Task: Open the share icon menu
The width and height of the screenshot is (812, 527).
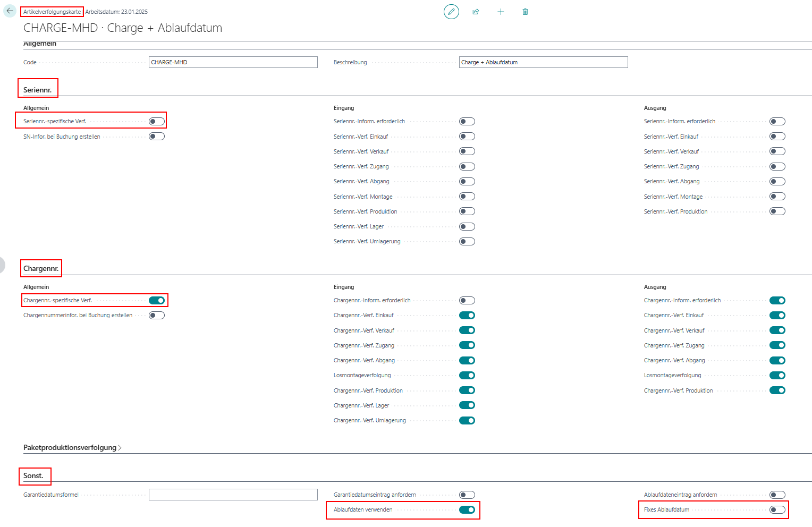Action: (476, 12)
